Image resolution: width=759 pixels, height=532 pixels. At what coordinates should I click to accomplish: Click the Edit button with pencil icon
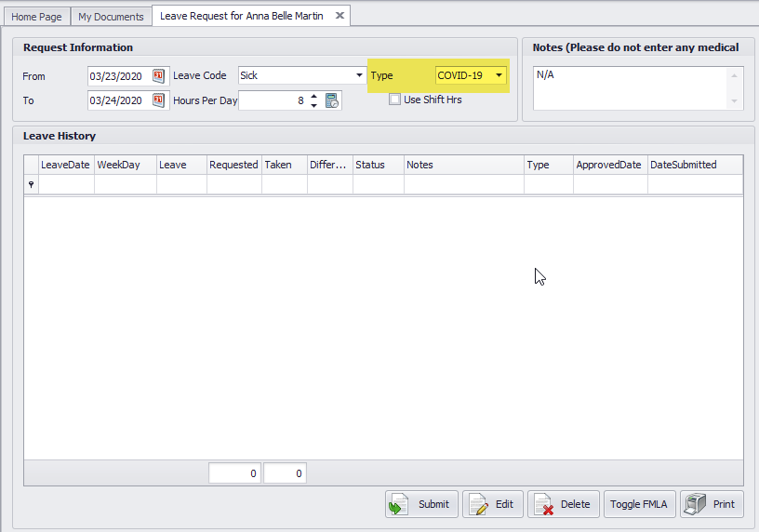point(492,504)
